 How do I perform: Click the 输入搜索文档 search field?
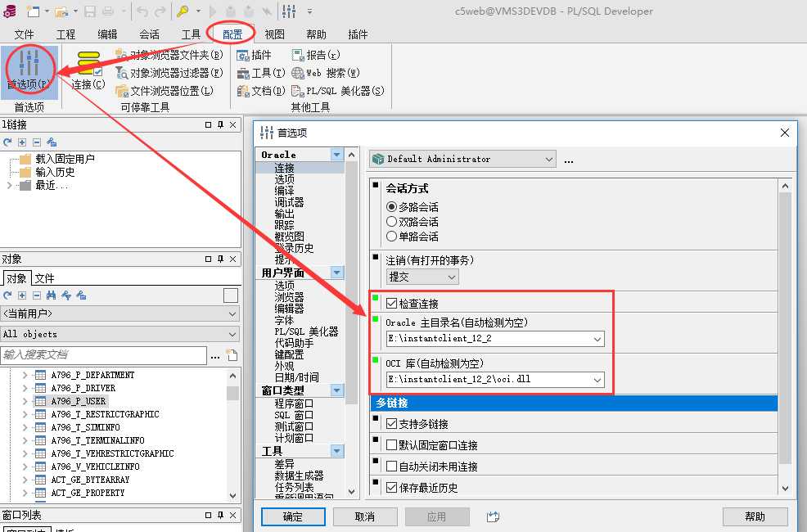click(x=104, y=355)
